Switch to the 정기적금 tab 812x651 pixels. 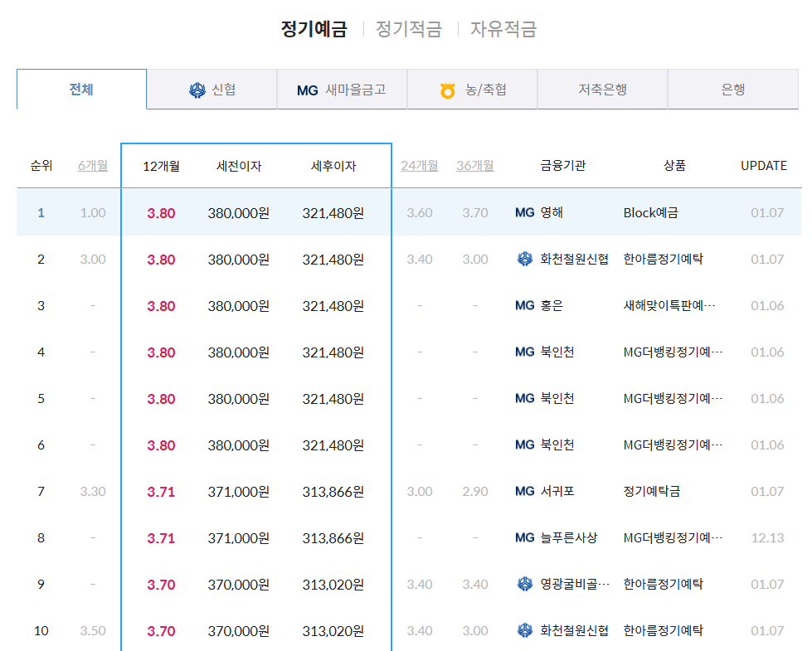pyautogui.click(x=409, y=29)
